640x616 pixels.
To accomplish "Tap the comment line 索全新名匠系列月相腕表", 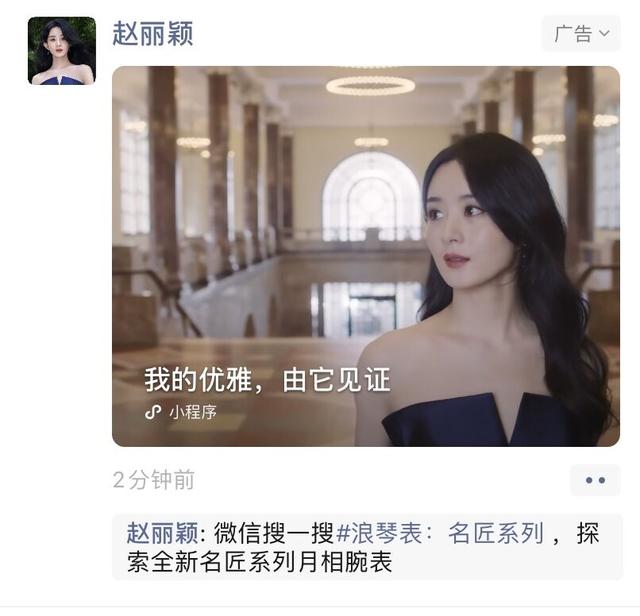I will [260, 562].
